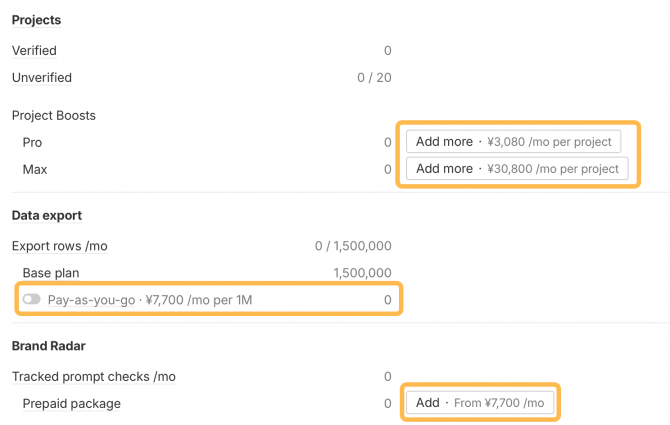Click the Projects section heading

[x=36, y=20]
